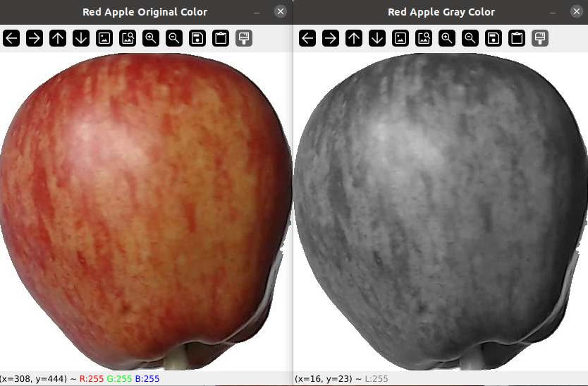Save the Gray Color image
This screenshot has width=588, height=386.
tap(494, 38)
